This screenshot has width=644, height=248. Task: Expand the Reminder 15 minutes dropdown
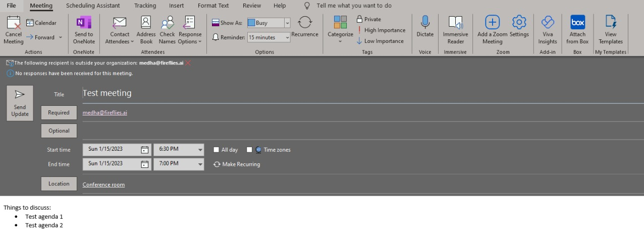(x=287, y=37)
